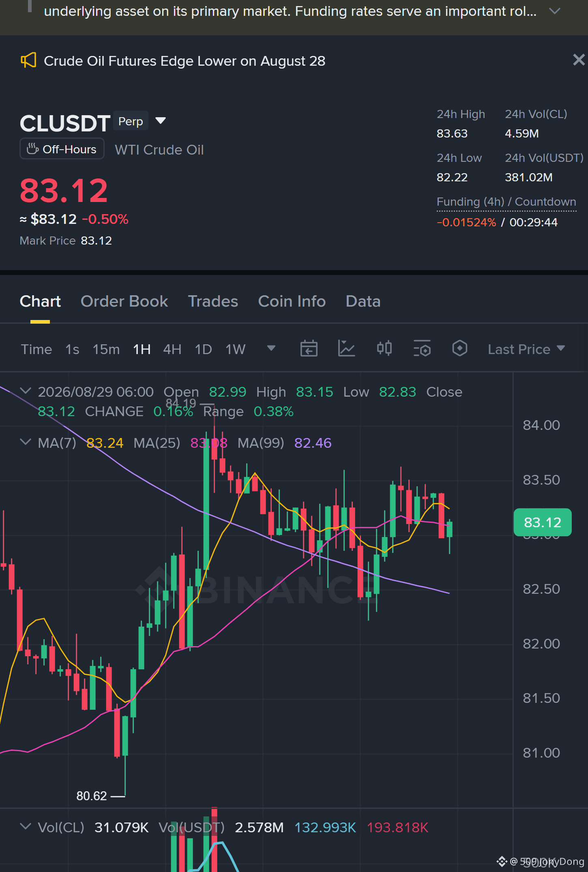Click the green 83.12 current price tag

(543, 522)
